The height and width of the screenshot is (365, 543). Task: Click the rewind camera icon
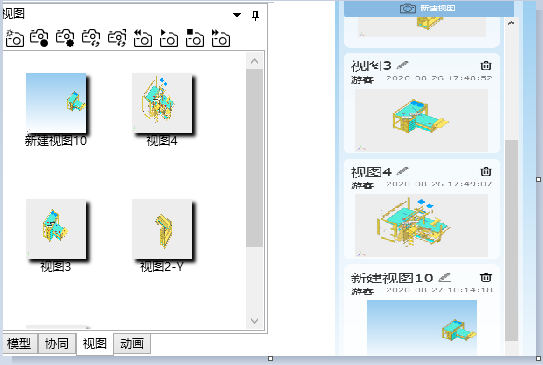[x=143, y=38]
